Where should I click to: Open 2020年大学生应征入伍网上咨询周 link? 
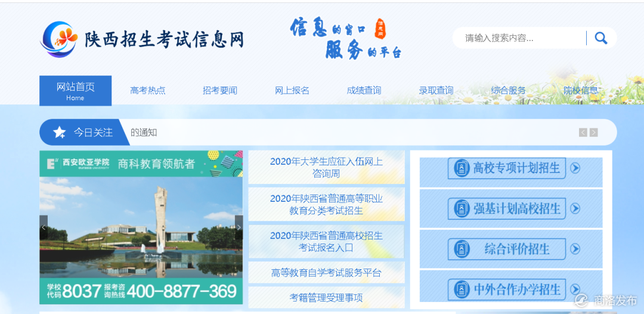point(327,167)
